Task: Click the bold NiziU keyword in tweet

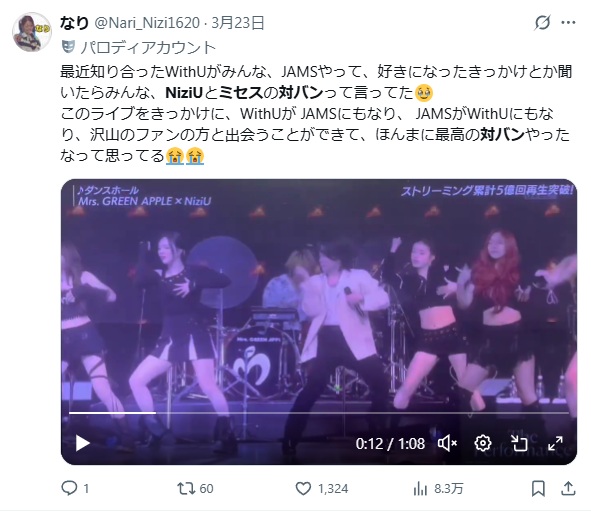Action: [184, 92]
